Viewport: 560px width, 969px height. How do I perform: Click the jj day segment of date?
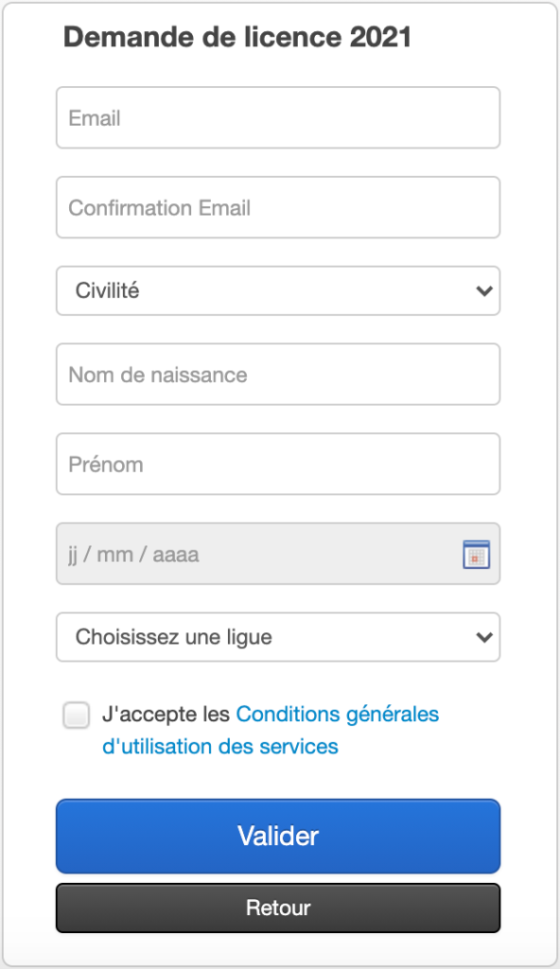pos(73,555)
